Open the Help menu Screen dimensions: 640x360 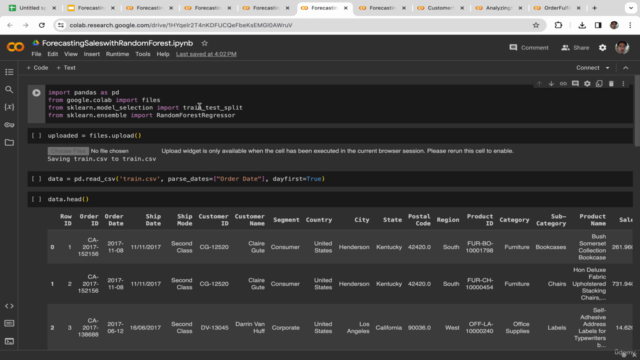pos(163,54)
